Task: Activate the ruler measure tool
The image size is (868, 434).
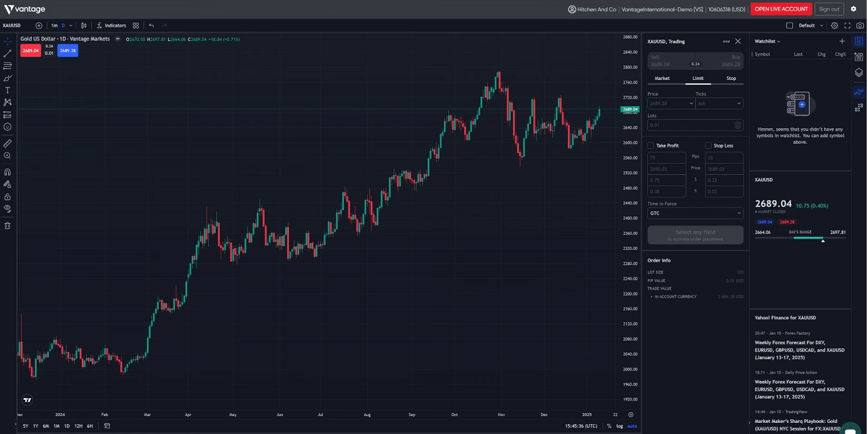Action: (x=7, y=144)
